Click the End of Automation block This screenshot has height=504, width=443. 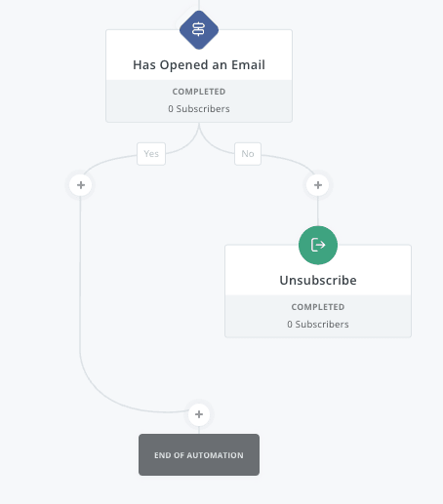[199, 454]
